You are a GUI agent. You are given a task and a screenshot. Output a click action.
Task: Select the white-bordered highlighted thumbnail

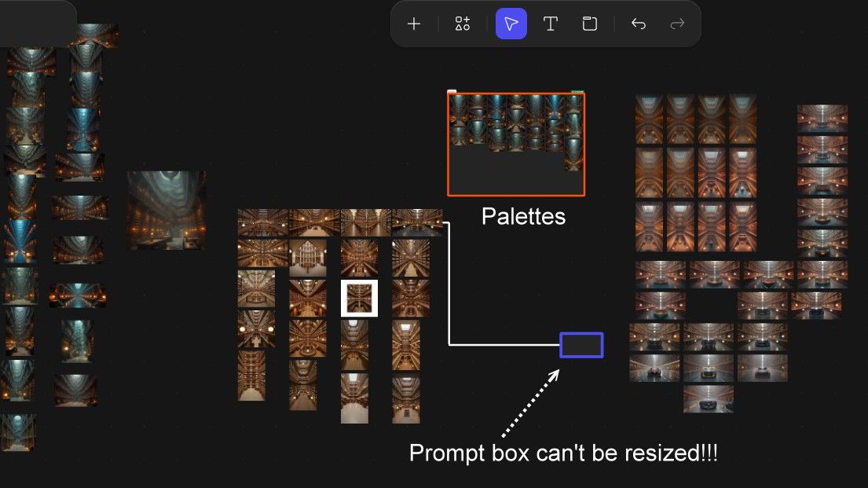tap(359, 299)
